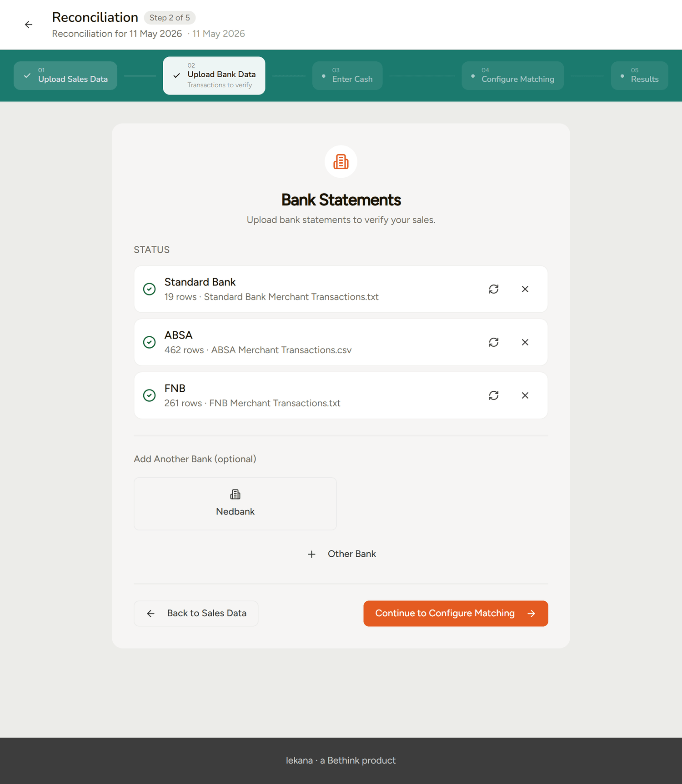Screen dimensions: 682x784
Task: Select step 02 Upload Bank Data
Action: click(x=214, y=75)
